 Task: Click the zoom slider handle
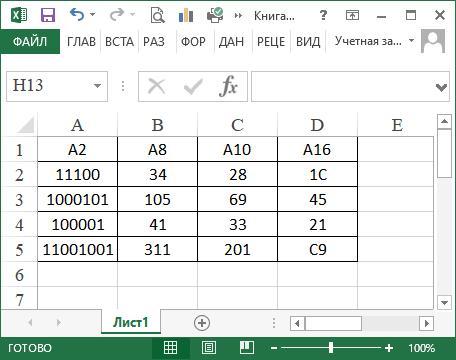pyautogui.click(x=331, y=348)
